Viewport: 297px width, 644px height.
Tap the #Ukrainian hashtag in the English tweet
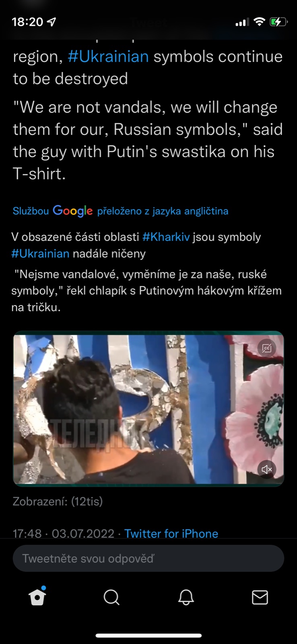pyautogui.click(x=108, y=56)
